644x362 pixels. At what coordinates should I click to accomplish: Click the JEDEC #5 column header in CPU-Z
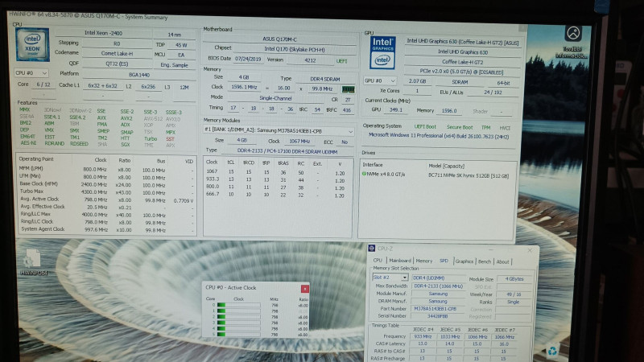point(450,330)
